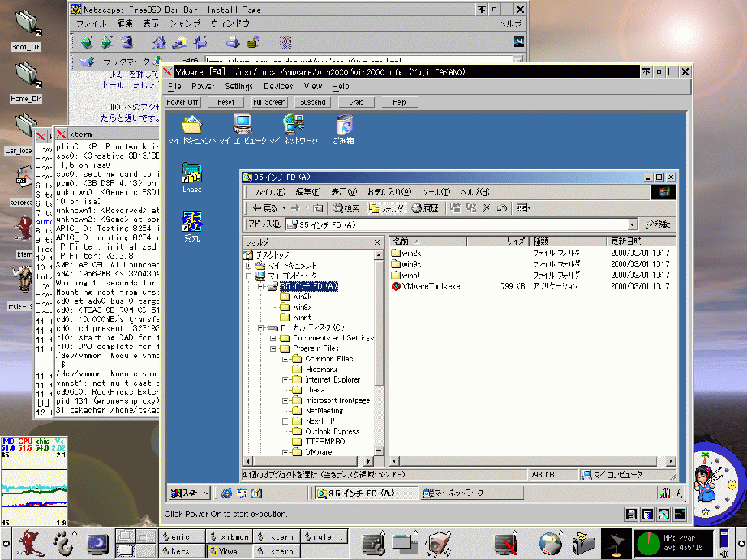
Task: Click the folder tree horizontal scrollbar
Action: 308,461
